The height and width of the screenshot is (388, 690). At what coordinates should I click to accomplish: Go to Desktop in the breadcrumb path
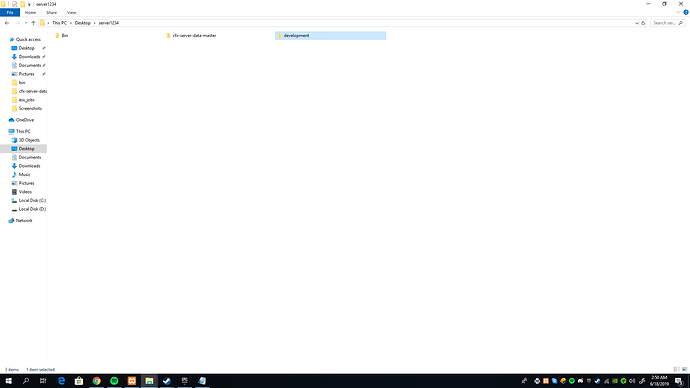pyautogui.click(x=83, y=23)
